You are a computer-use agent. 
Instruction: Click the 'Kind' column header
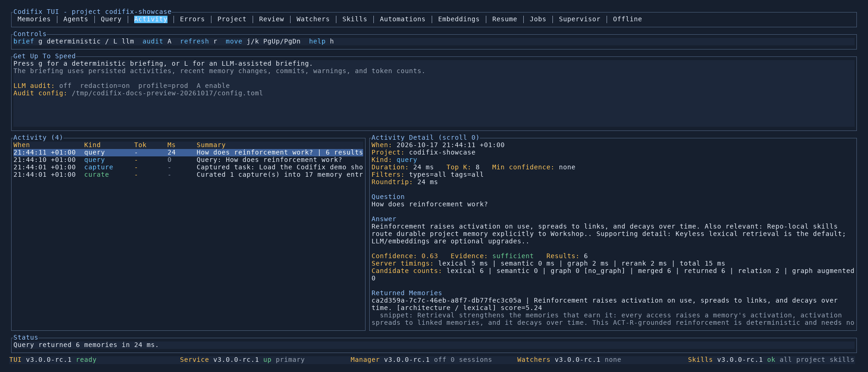(92, 145)
